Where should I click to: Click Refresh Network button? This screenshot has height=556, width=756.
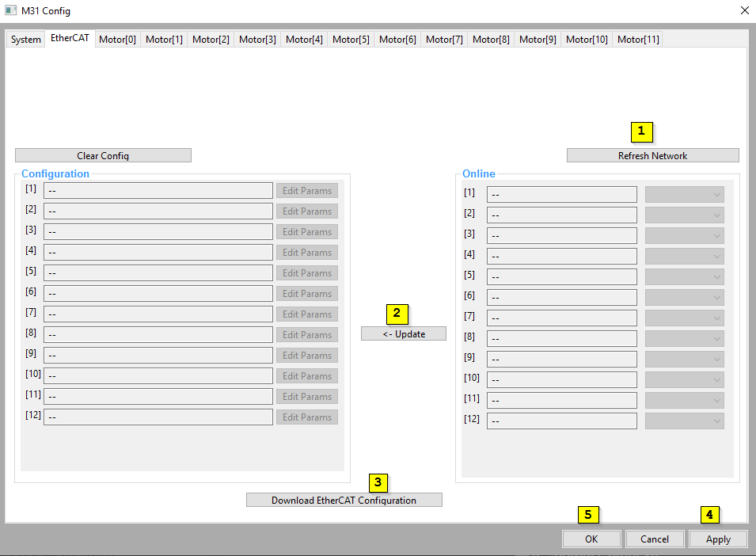coord(653,155)
